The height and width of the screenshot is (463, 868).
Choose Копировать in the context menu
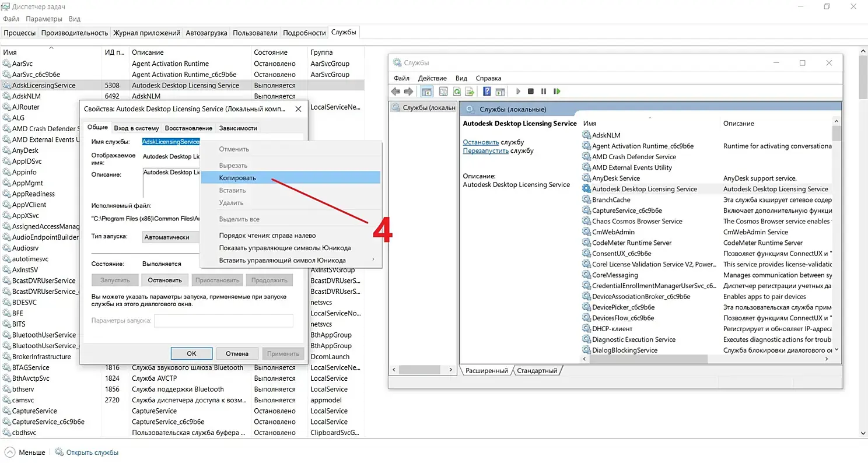click(x=290, y=178)
